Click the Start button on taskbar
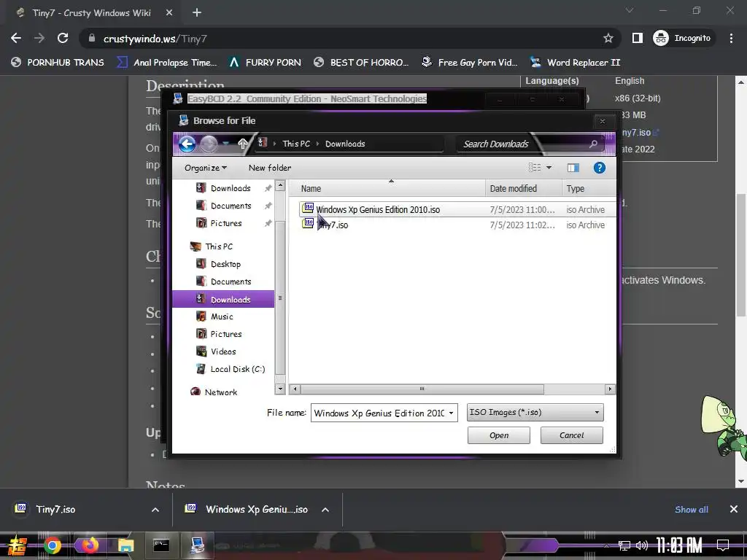This screenshot has width=747, height=560. click(18, 545)
